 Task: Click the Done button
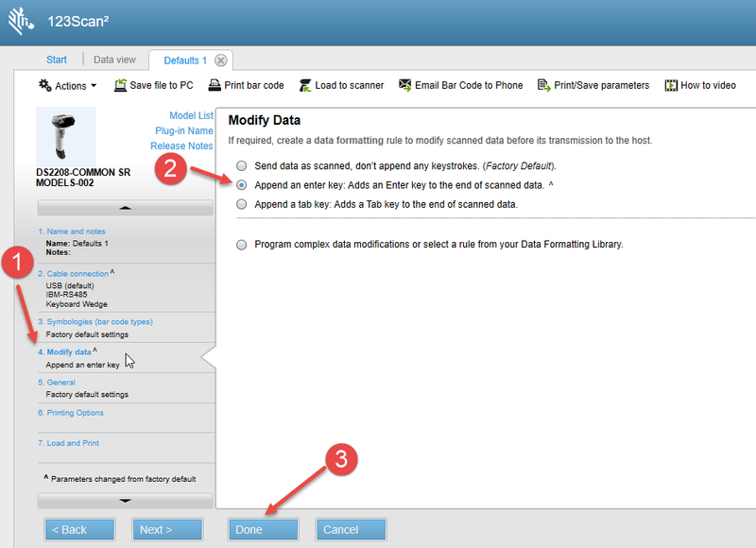pos(264,530)
